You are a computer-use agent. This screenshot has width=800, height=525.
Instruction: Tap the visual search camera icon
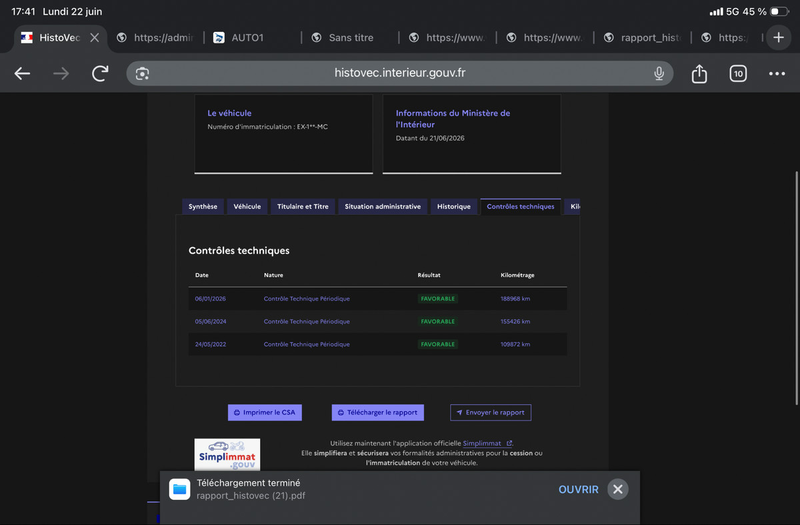142,74
